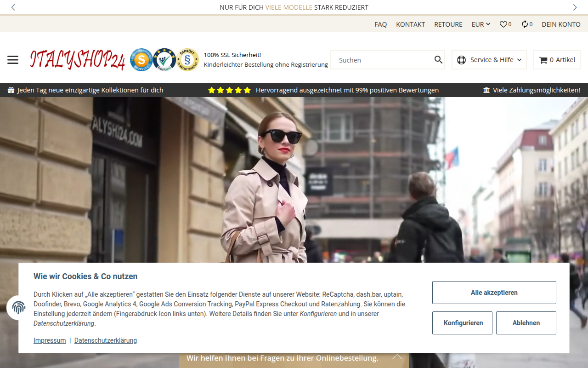Screen dimensions: 588x368
Task: Open DEIN KONTO account menu
Action: pyautogui.click(x=561, y=24)
